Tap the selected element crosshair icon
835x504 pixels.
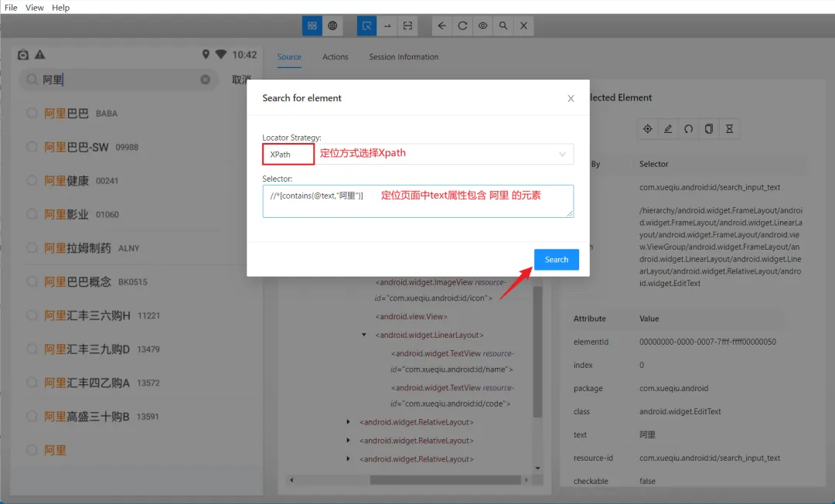pos(648,129)
